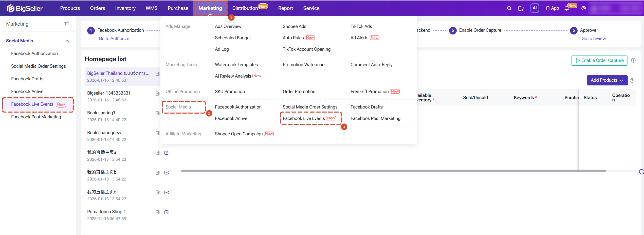The height and width of the screenshot is (235, 644).
Task: Select Comment Auto-Reply from Marketing menu
Action: [371, 65]
